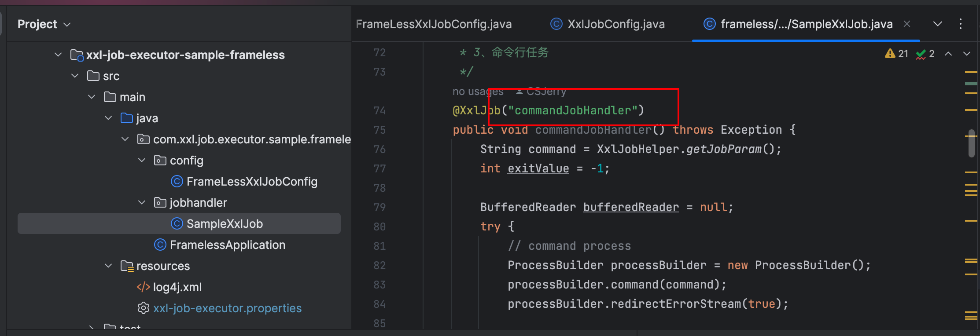
Task: Click the CSJerry author inlay hint
Action: coord(541,91)
